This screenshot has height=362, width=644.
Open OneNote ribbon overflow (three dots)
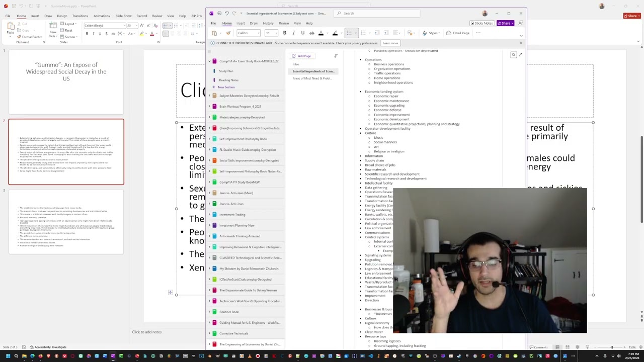[478, 33]
